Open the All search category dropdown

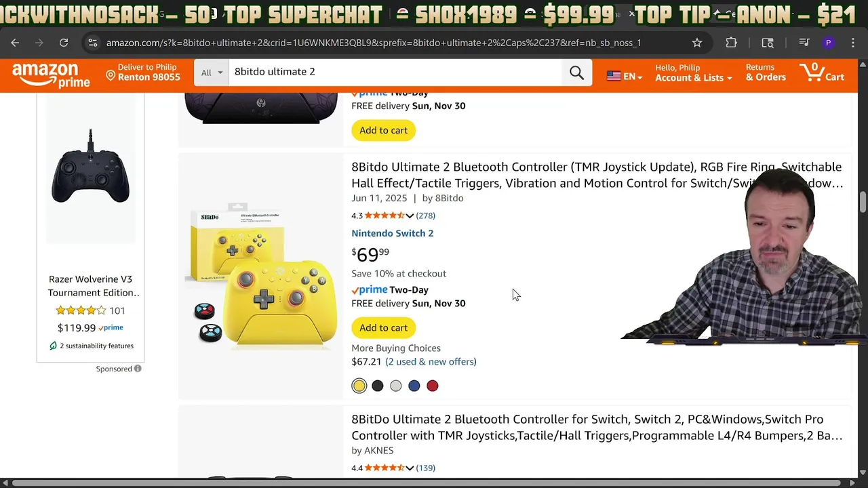tap(212, 73)
